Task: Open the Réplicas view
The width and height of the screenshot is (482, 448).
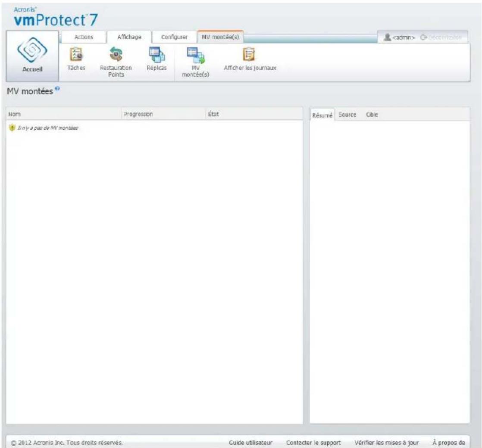Action: (x=156, y=59)
